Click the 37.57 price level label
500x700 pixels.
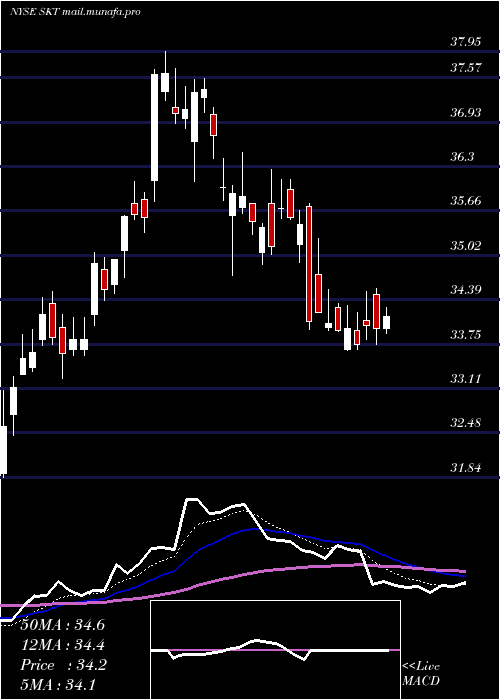[x=465, y=68]
